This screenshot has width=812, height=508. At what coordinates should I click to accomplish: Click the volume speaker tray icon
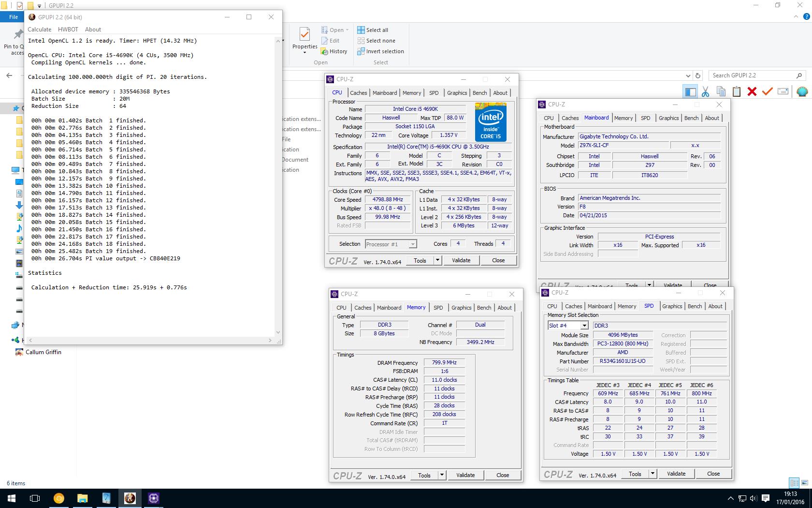click(754, 498)
